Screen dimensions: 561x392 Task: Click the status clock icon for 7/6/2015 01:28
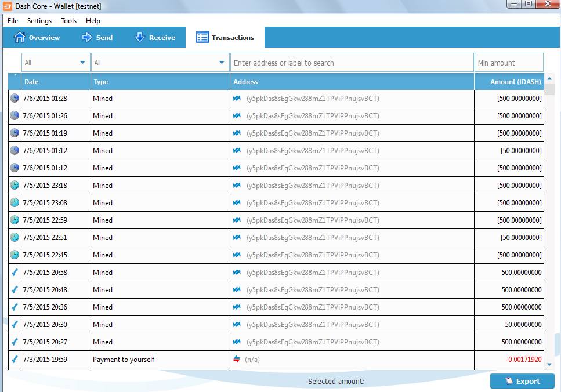coord(15,98)
